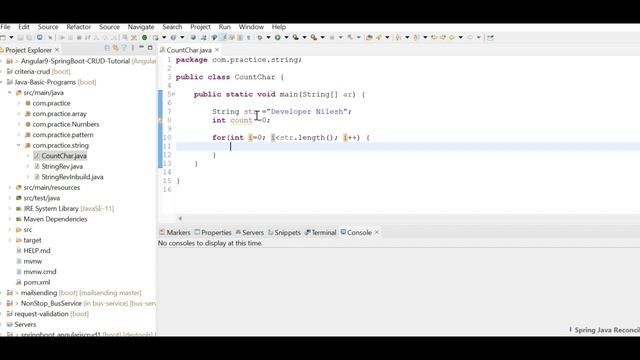Collapse all in Project Explorer toolbar

(x=107, y=48)
